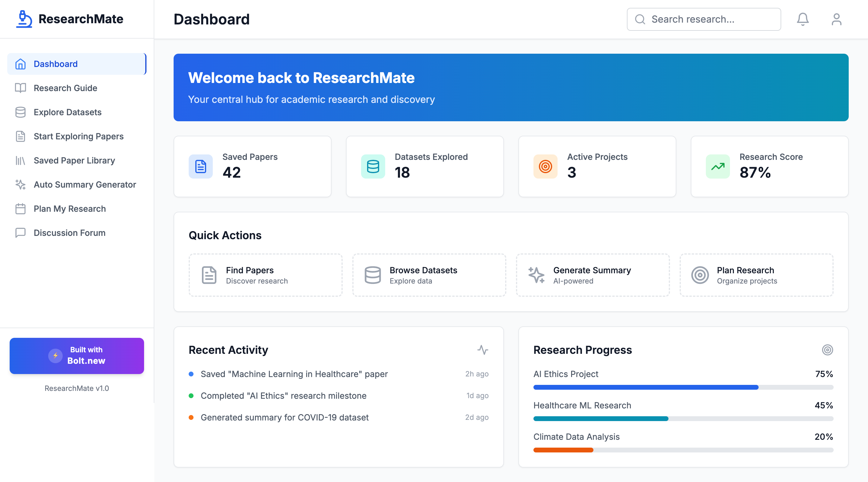868x482 pixels.
Task: Click the Recent Activity pulse icon
Action: tap(483, 350)
